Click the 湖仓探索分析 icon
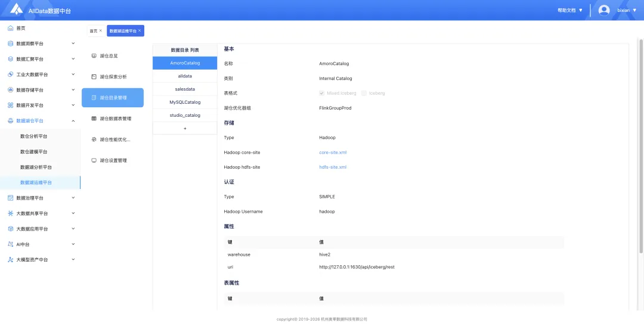This screenshot has width=644, height=326. [x=94, y=77]
